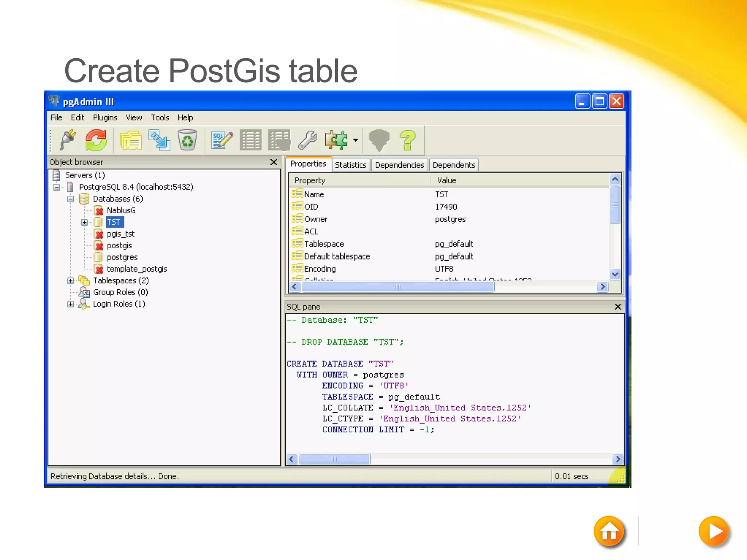
Task: Open the View menu
Action: click(134, 118)
